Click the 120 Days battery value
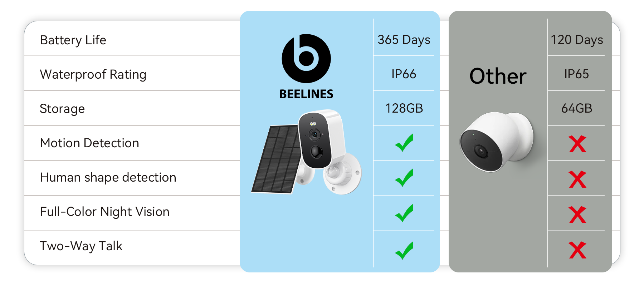The image size is (644, 286). (x=577, y=40)
